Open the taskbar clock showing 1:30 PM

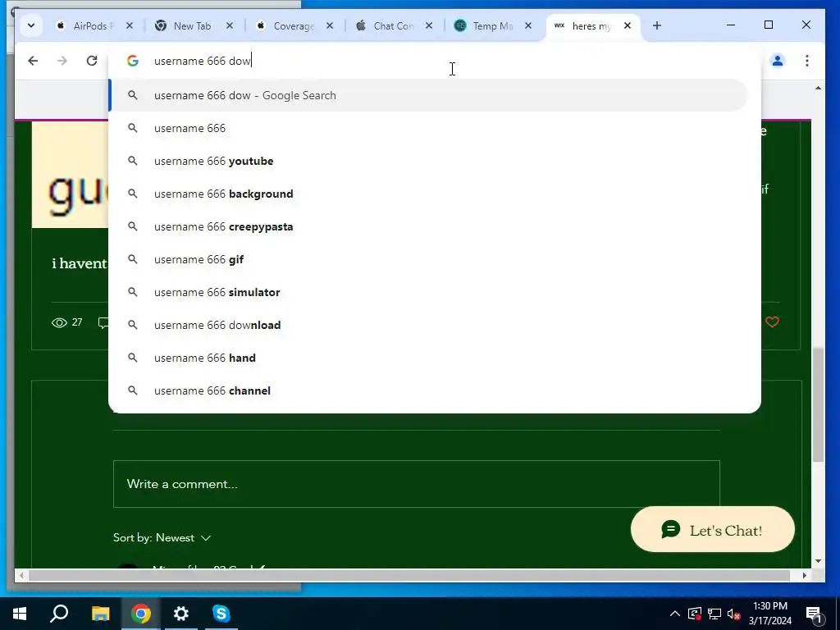(x=769, y=614)
